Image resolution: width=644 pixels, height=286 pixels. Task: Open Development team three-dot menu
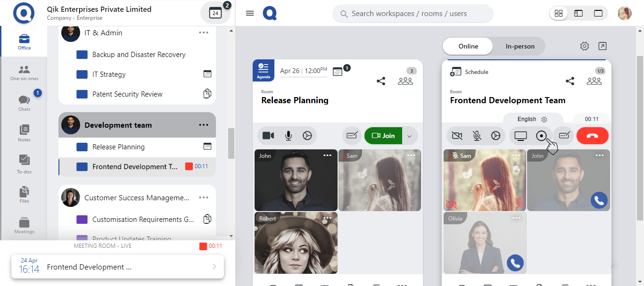point(204,125)
